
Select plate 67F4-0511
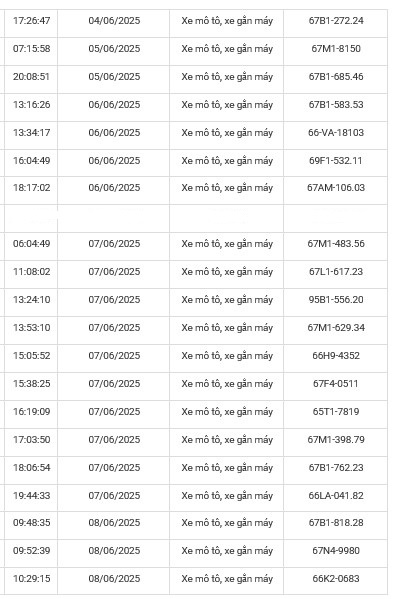coord(336,384)
